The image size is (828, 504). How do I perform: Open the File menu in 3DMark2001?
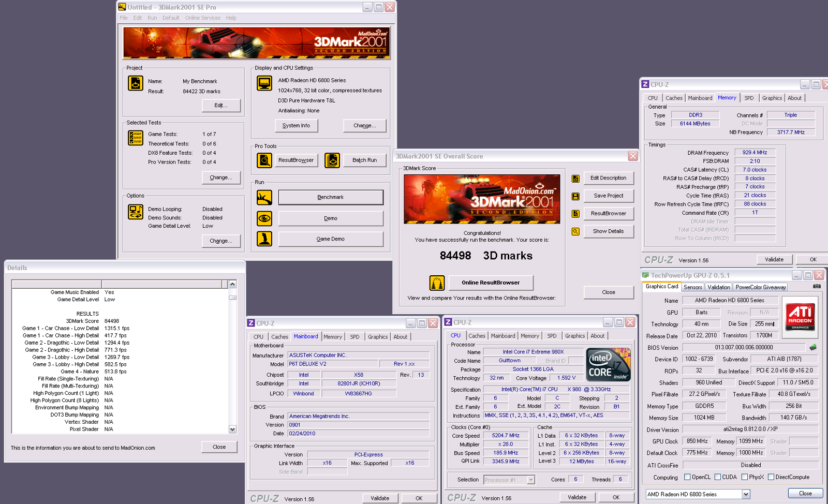[x=124, y=18]
